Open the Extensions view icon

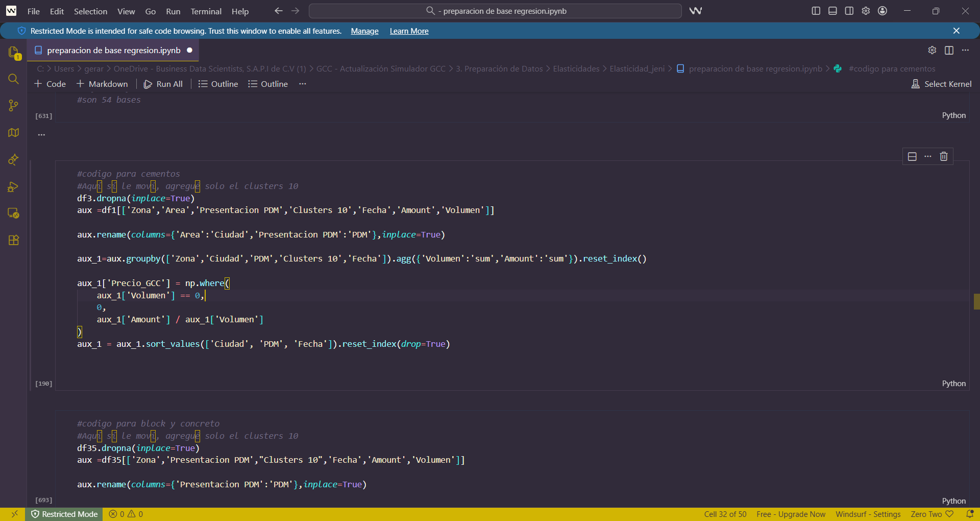pos(14,240)
